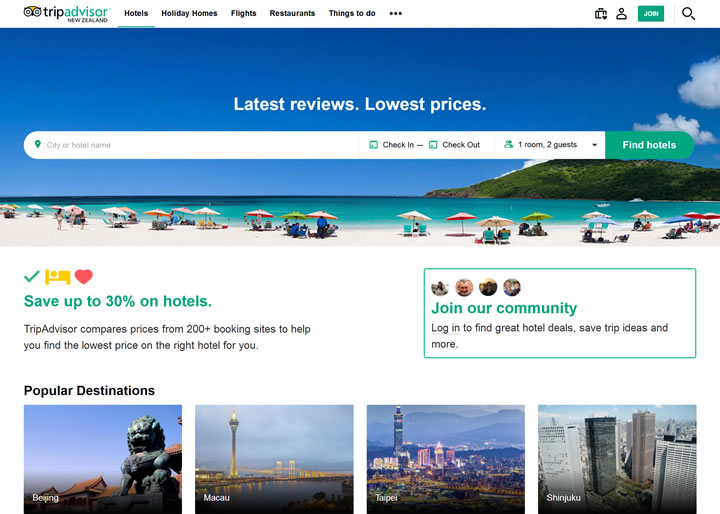Viewport: 720px width, 514px height.
Task: Open the Flights tab
Action: tap(243, 14)
